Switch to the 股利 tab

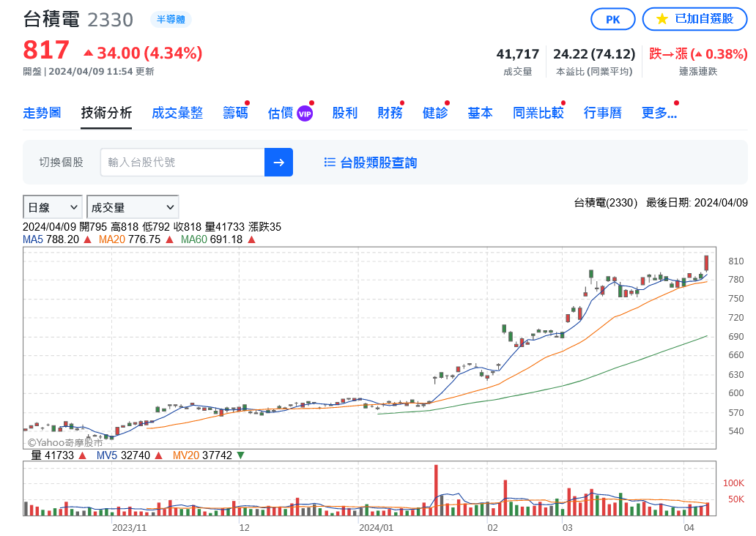click(x=345, y=113)
